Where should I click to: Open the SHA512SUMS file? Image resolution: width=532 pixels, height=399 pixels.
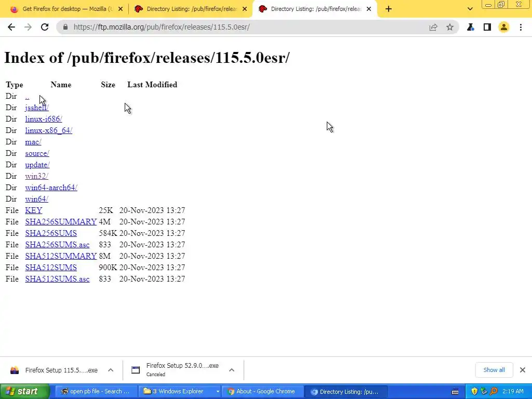51,268
